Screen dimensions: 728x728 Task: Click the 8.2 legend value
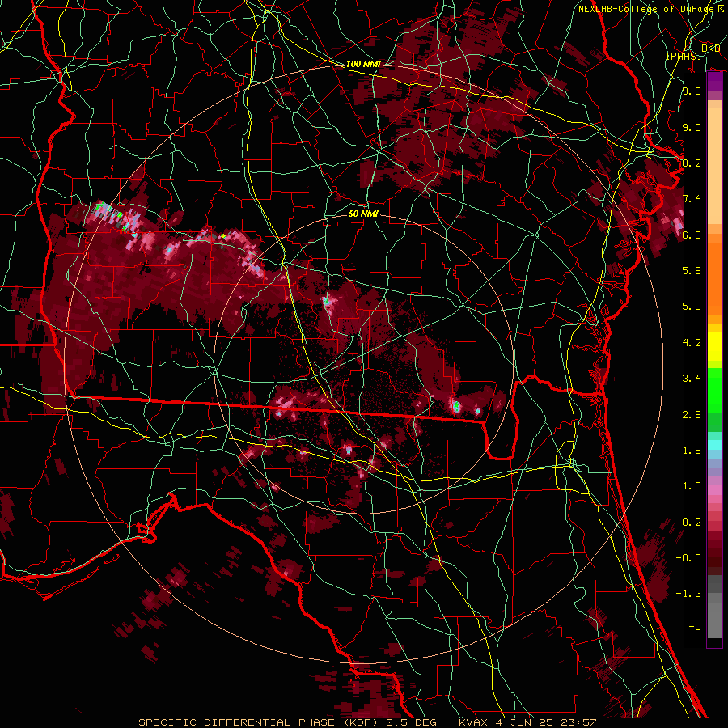pyautogui.click(x=692, y=163)
